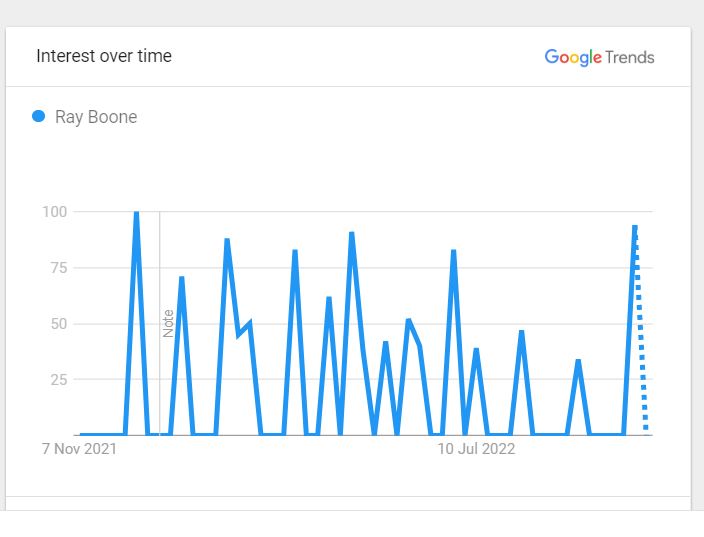704x537 pixels.
Task: Open the vertical Note label on chart
Action: pyautogui.click(x=168, y=324)
